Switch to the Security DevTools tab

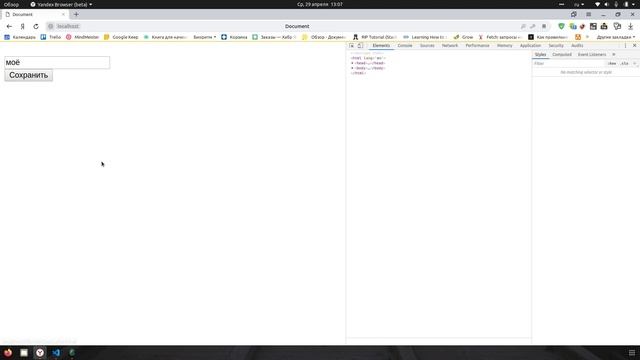tap(556, 46)
